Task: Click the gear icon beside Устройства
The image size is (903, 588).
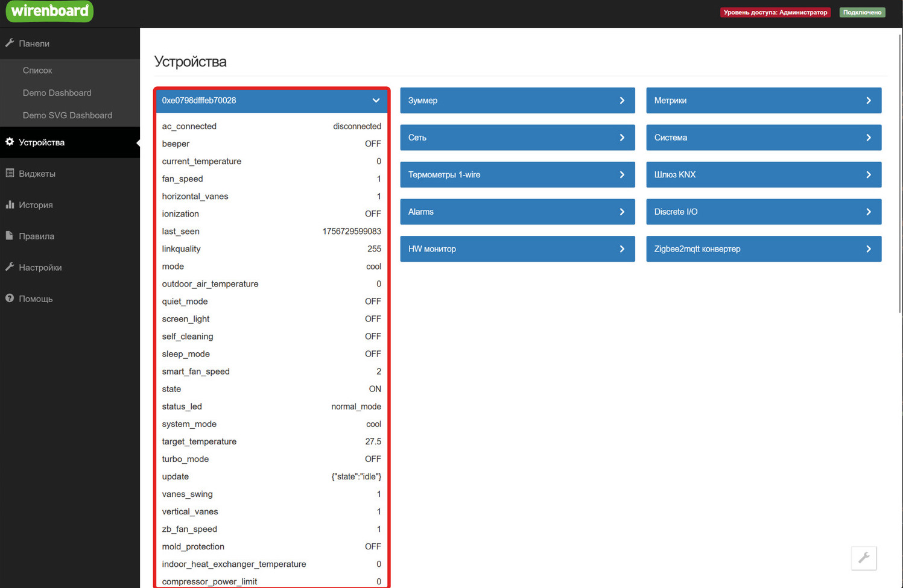Action: pos(10,142)
